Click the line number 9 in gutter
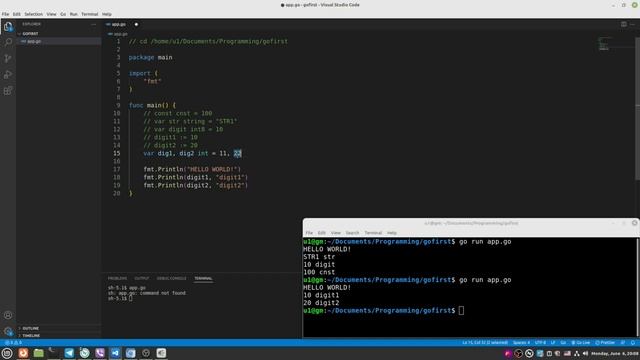The width and height of the screenshot is (640, 360). [118, 105]
